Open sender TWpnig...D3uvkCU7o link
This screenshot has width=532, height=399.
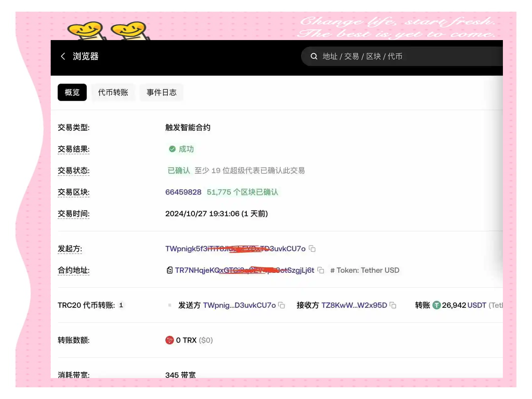(x=239, y=305)
